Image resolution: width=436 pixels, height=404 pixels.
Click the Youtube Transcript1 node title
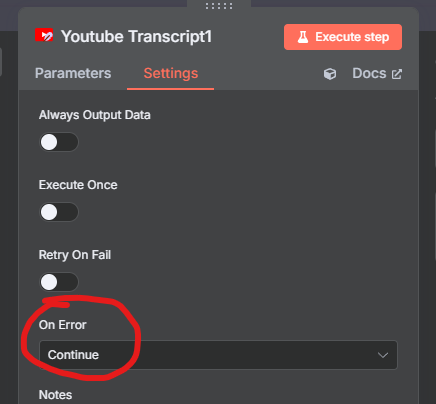pos(137,36)
